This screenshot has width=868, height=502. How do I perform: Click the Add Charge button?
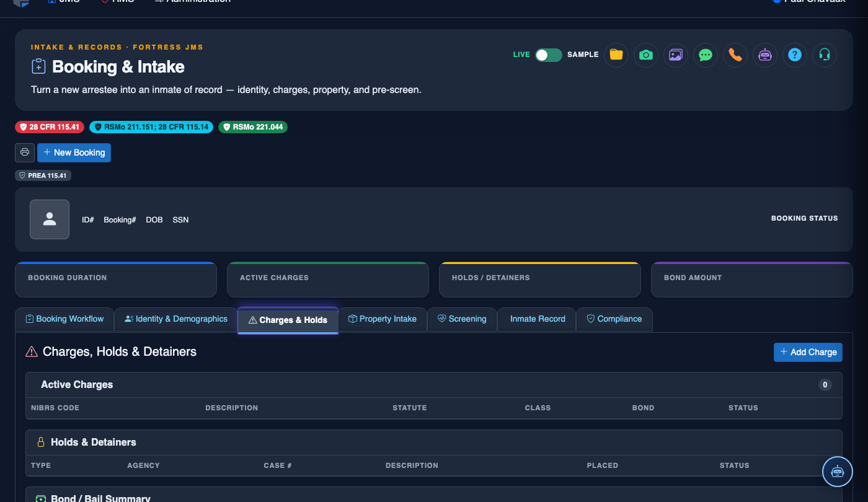[x=808, y=352]
